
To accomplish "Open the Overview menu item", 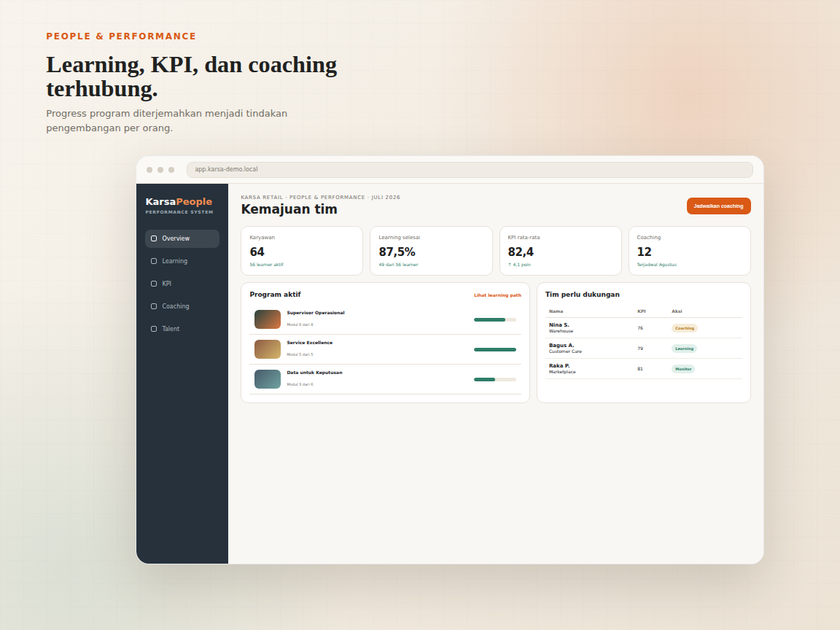I will coord(182,238).
